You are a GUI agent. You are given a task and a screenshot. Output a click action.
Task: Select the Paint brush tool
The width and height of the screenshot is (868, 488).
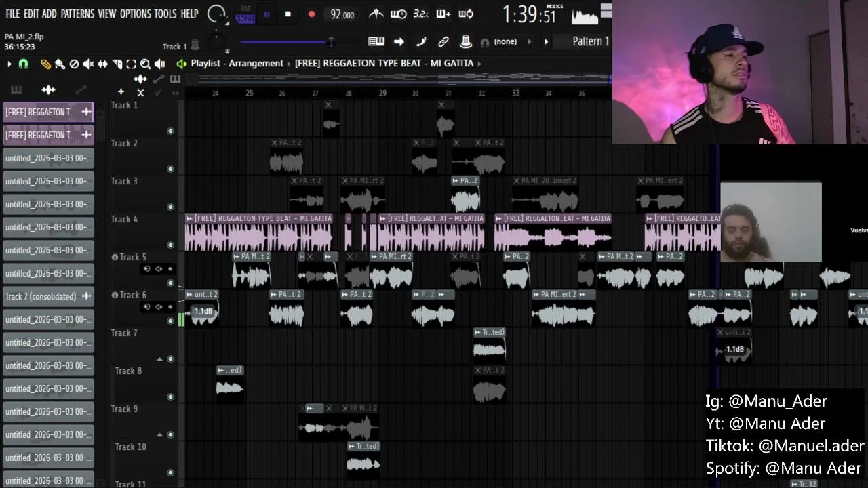(x=60, y=64)
